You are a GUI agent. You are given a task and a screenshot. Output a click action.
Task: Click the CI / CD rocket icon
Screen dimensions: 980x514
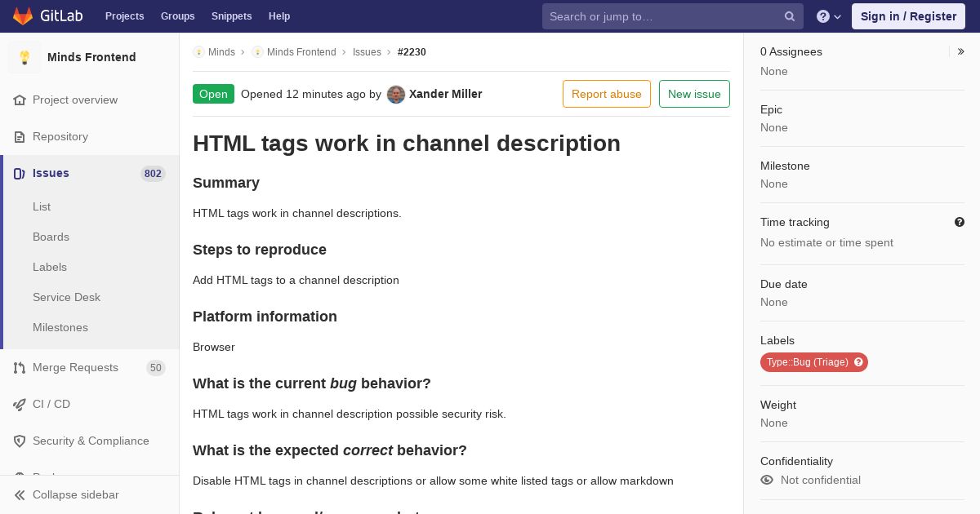(x=20, y=405)
